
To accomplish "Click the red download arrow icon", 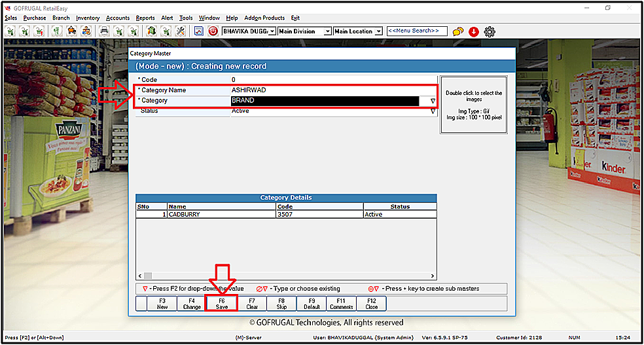I will [474, 31].
